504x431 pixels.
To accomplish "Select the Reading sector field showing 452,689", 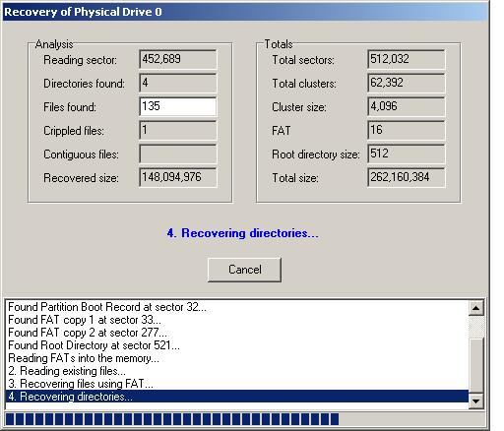I will [178, 59].
